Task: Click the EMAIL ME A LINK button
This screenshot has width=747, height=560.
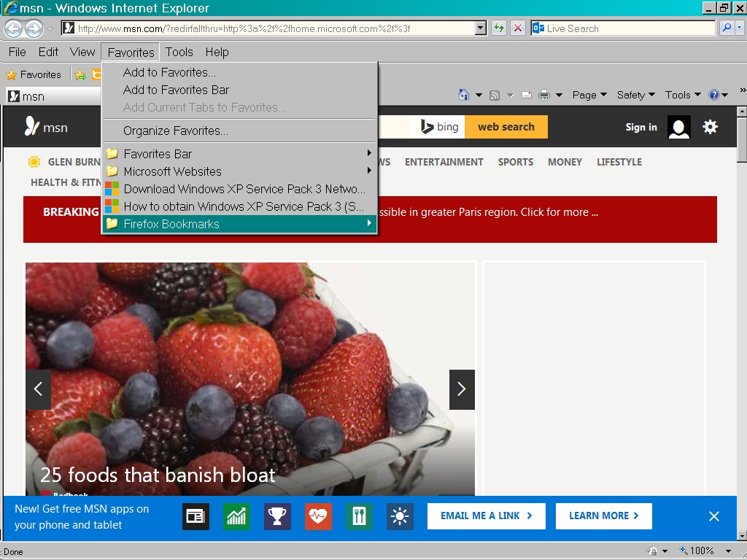Action: click(x=486, y=516)
